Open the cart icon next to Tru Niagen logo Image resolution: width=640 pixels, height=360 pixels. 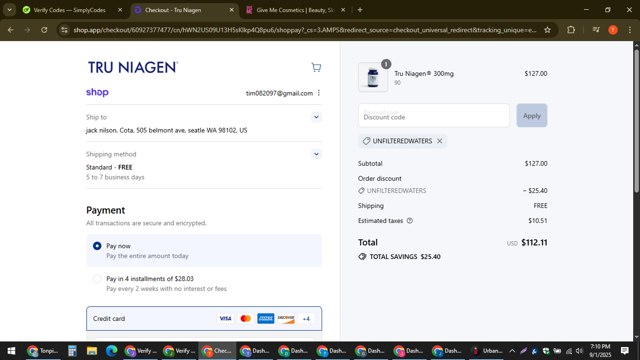click(x=316, y=67)
